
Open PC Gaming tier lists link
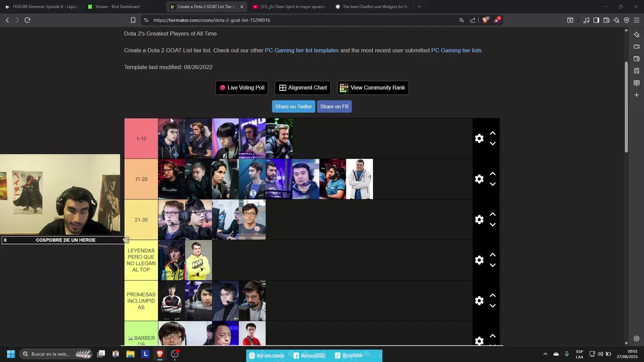[456, 50]
